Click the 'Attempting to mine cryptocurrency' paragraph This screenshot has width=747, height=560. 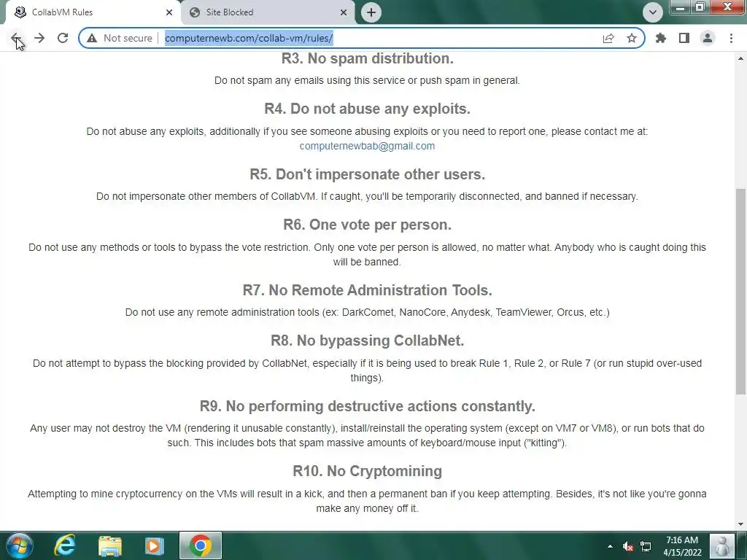tap(368, 501)
